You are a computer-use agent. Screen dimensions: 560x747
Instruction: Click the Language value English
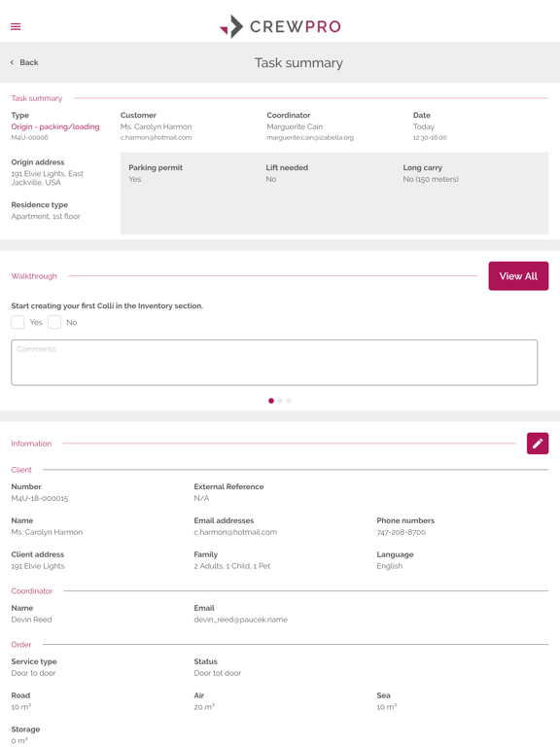pos(390,566)
